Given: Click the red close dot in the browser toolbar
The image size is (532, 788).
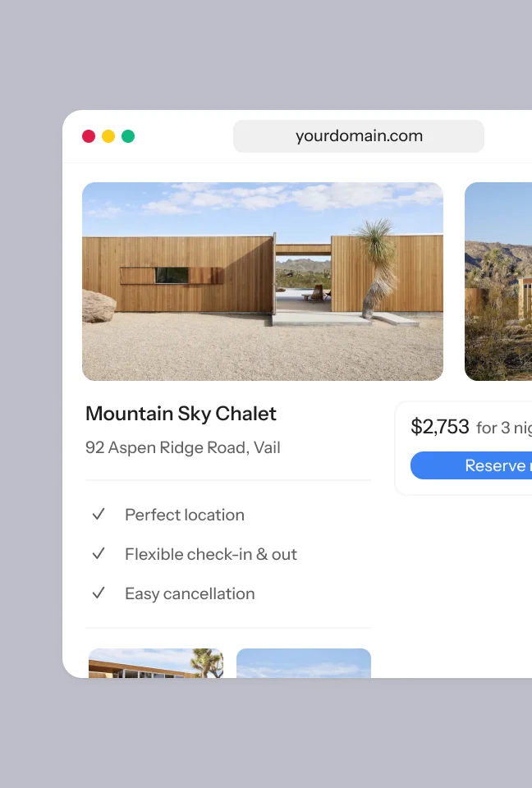Looking at the screenshot, I should 89,136.
